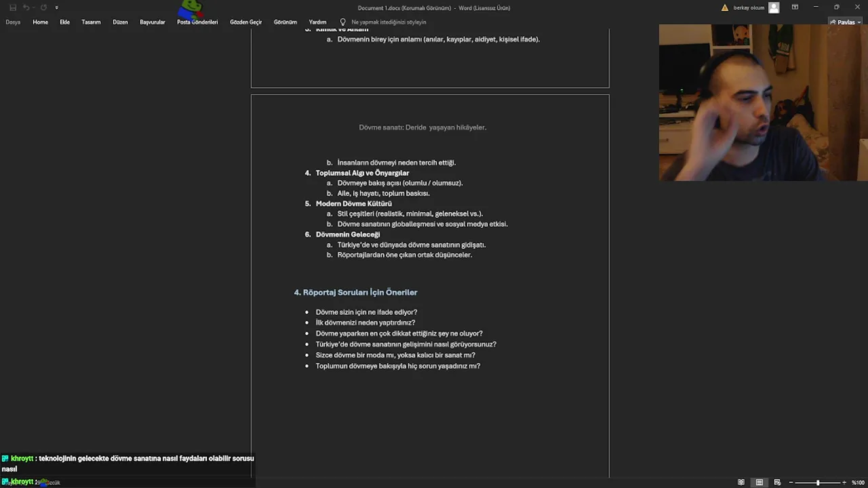The height and width of the screenshot is (488, 868).
Task: Click the %100 zoom level
Action: coord(858,482)
